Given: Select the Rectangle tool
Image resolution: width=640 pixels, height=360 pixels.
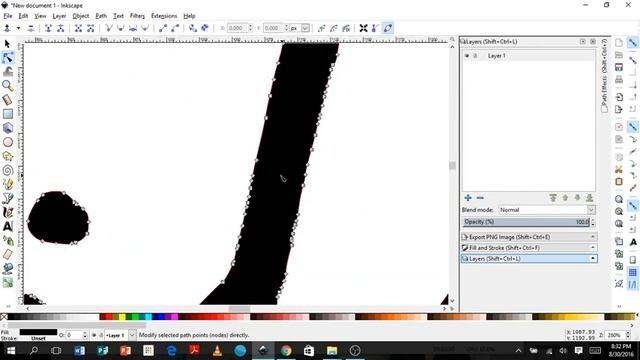Looking at the screenshot, I should (7, 113).
